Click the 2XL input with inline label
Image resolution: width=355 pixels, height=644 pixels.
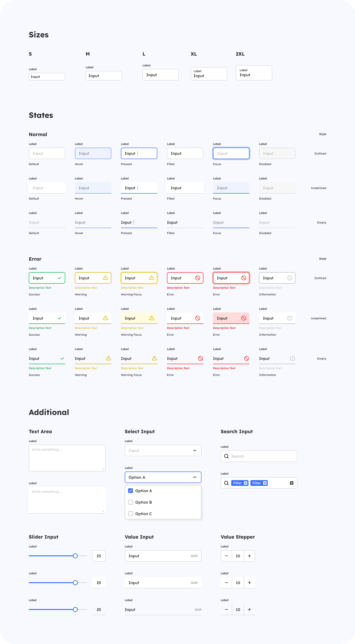tap(254, 73)
